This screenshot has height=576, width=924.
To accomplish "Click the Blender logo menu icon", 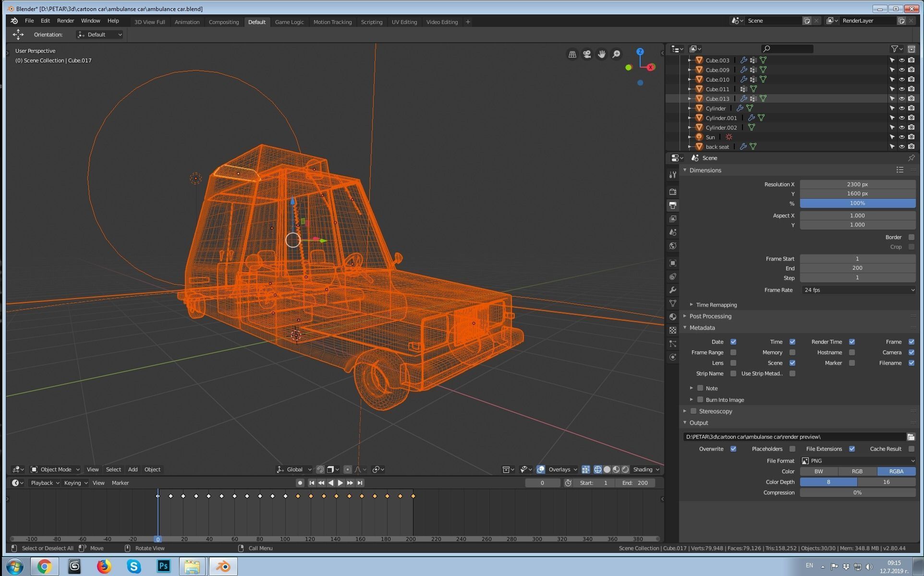I will click(x=14, y=21).
